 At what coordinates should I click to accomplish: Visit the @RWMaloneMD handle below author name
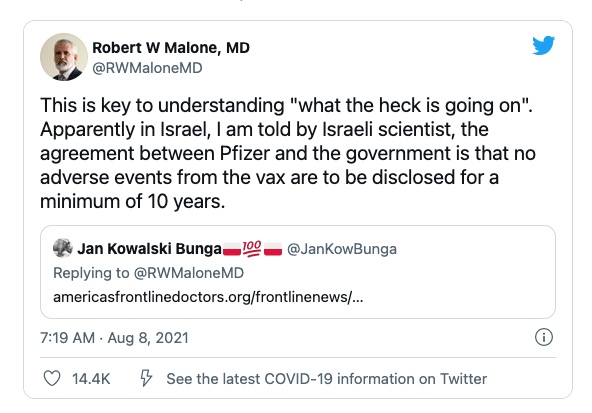pos(147,68)
